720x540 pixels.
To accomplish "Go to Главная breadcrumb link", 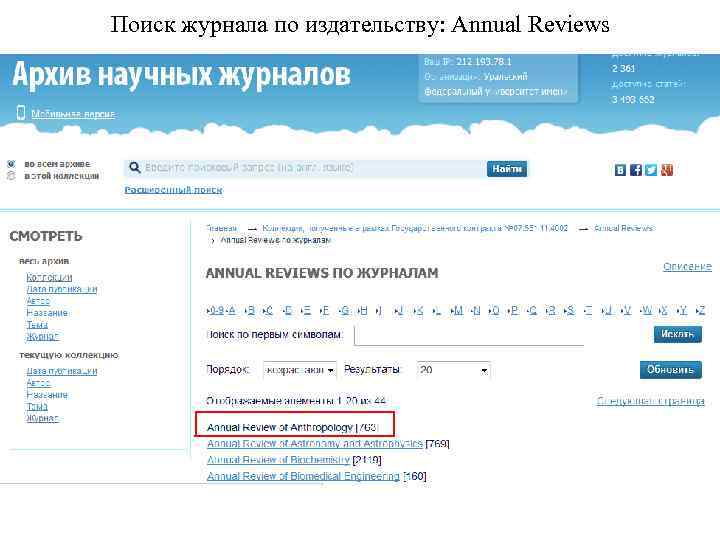I will point(222,228).
